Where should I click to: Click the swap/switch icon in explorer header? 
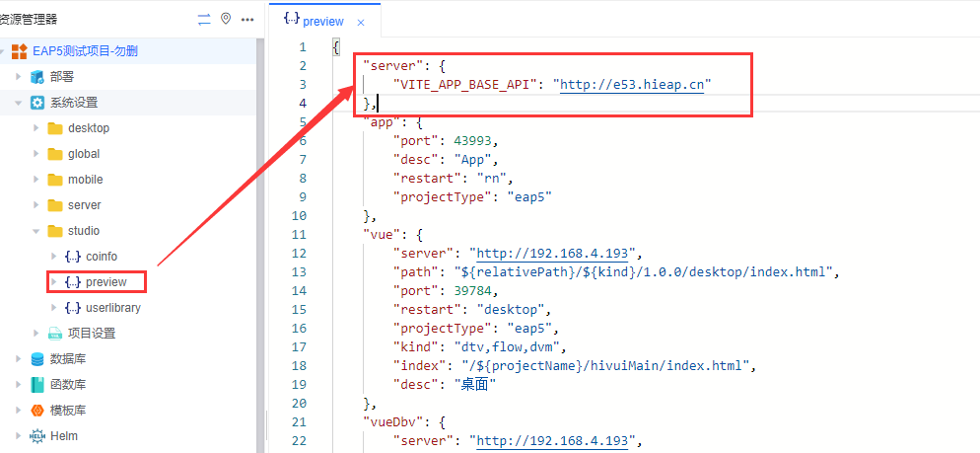coord(204,19)
